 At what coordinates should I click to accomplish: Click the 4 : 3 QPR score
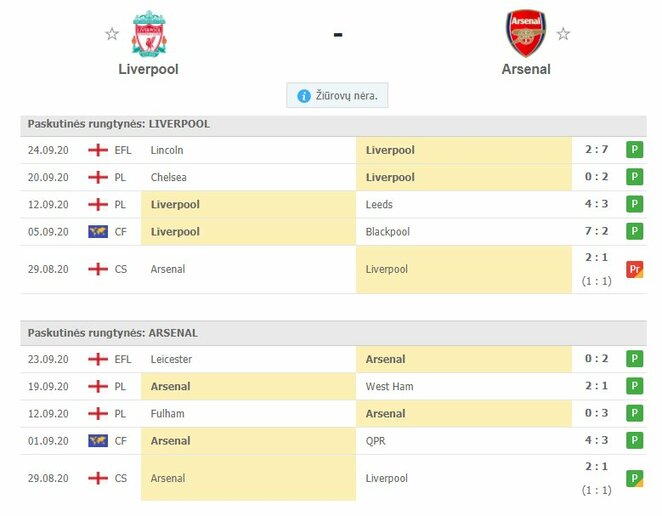click(x=599, y=440)
